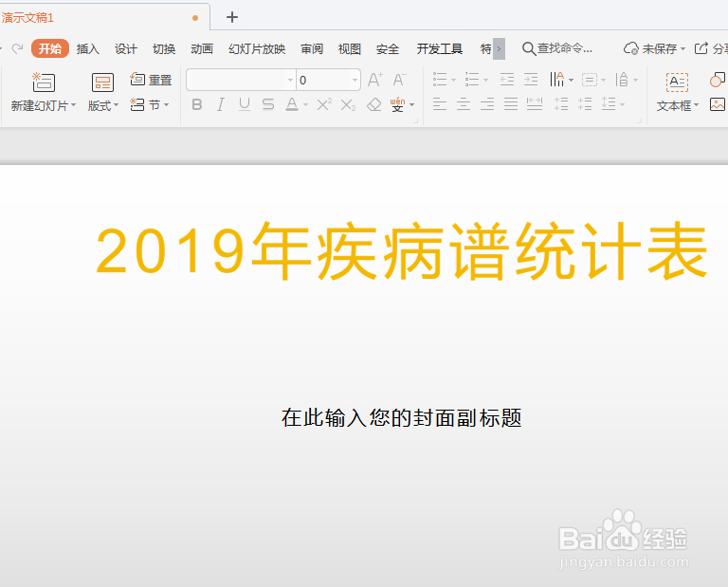Toggle Subscript formatting
Screen dimensions: 728x587
pyautogui.click(x=348, y=105)
